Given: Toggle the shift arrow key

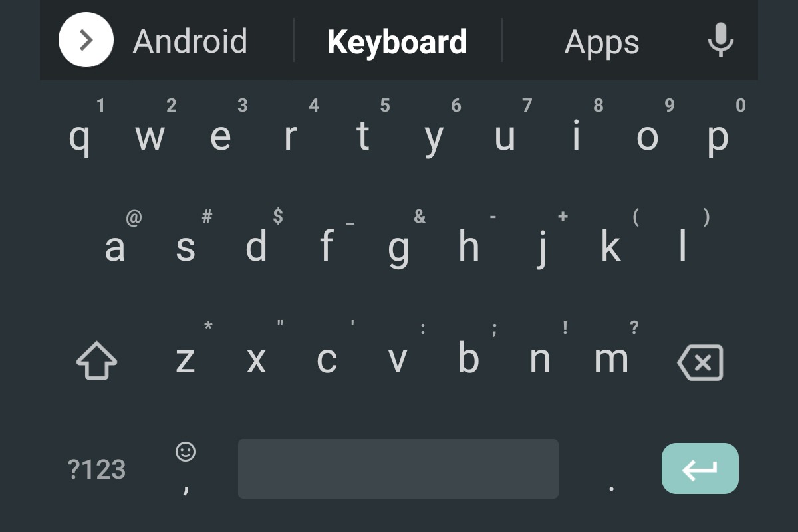Looking at the screenshot, I should pyautogui.click(x=96, y=361).
